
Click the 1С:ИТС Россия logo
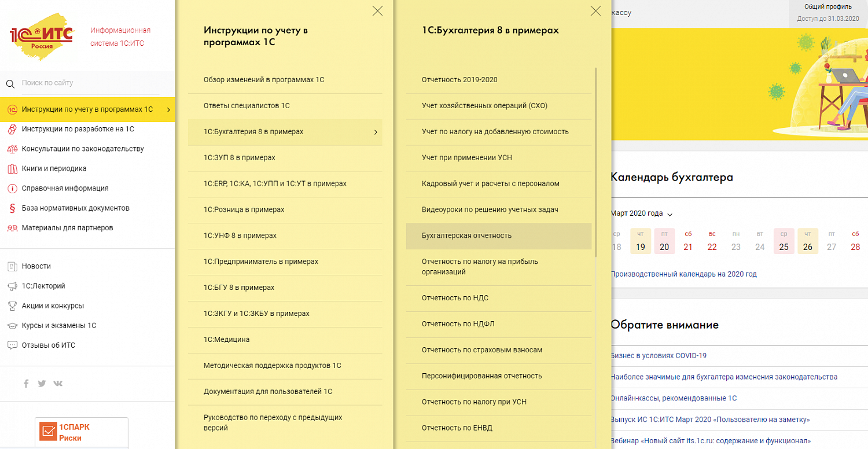click(x=42, y=37)
